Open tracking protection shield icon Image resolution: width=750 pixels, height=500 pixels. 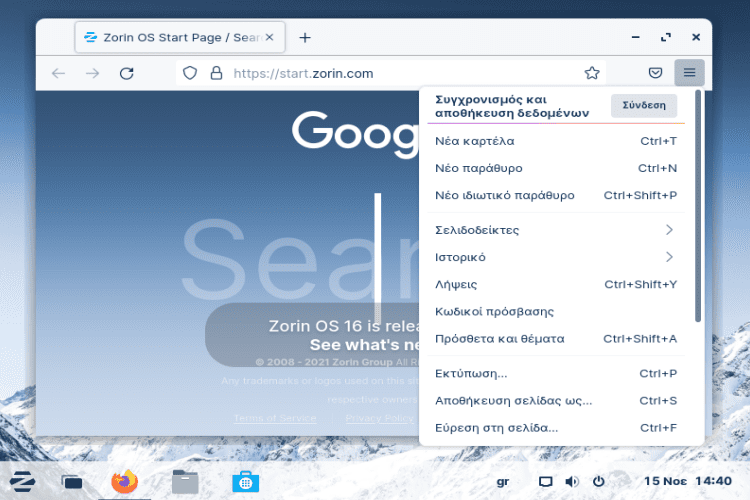(x=190, y=73)
